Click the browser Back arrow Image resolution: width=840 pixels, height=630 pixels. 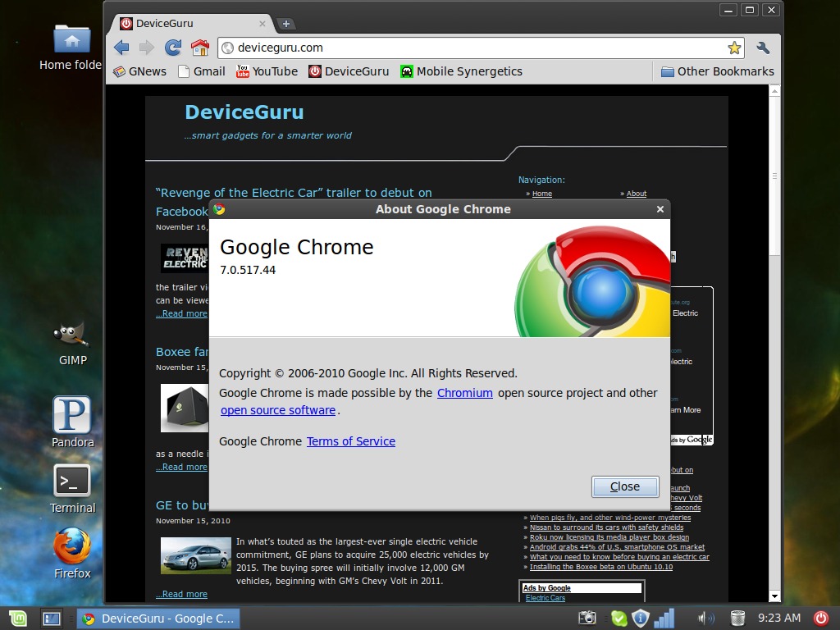coord(121,48)
